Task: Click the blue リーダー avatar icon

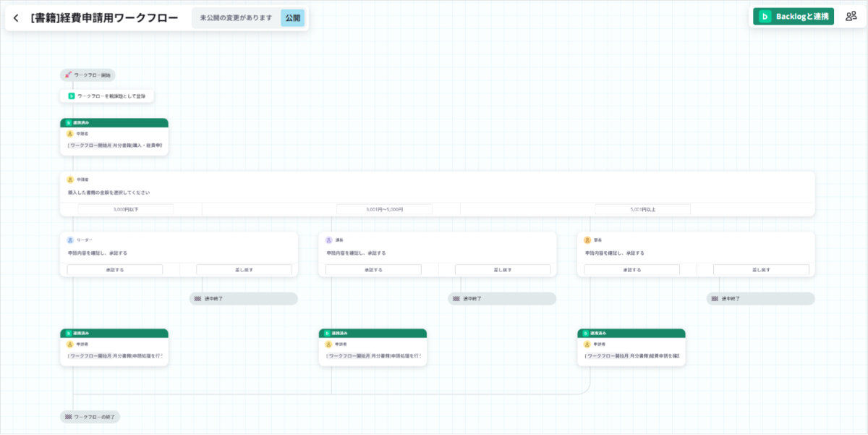Action: (70, 240)
